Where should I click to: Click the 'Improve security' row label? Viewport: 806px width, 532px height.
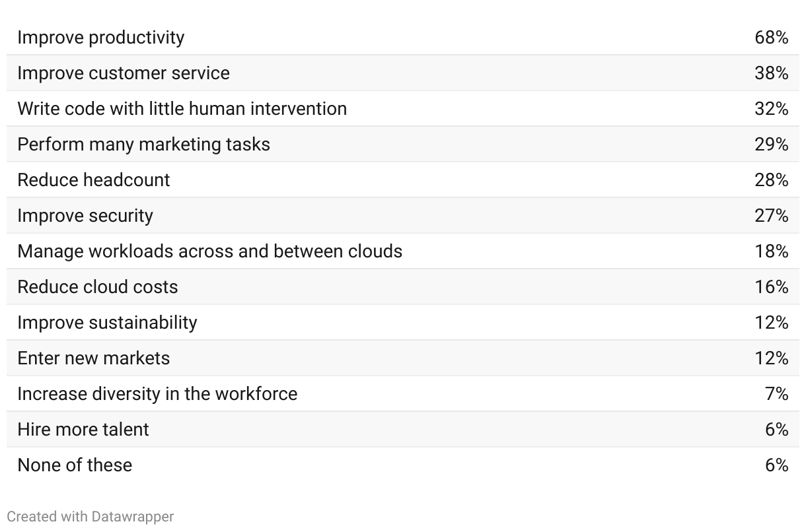pos(85,216)
